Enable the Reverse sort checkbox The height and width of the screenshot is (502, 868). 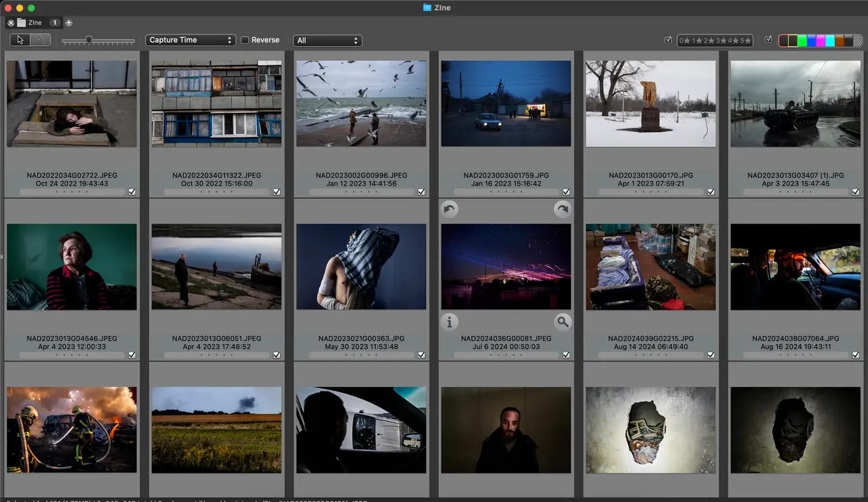(245, 40)
